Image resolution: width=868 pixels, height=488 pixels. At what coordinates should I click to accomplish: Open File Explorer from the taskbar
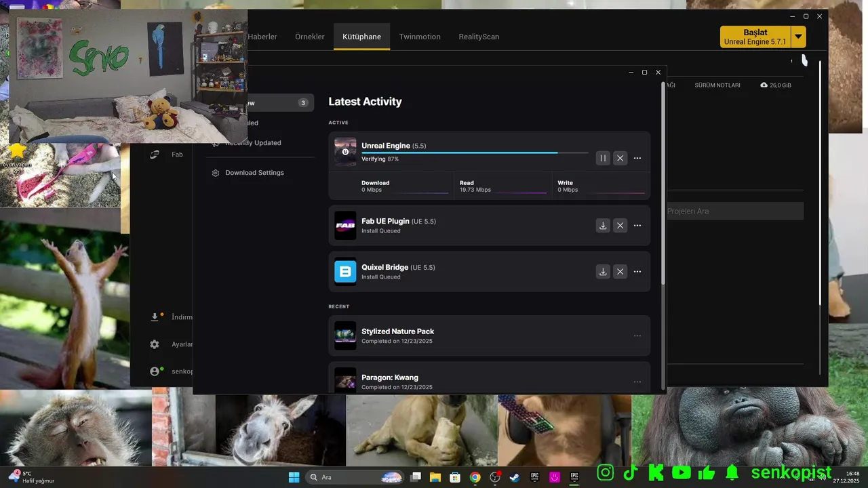click(x=435, y=477)
